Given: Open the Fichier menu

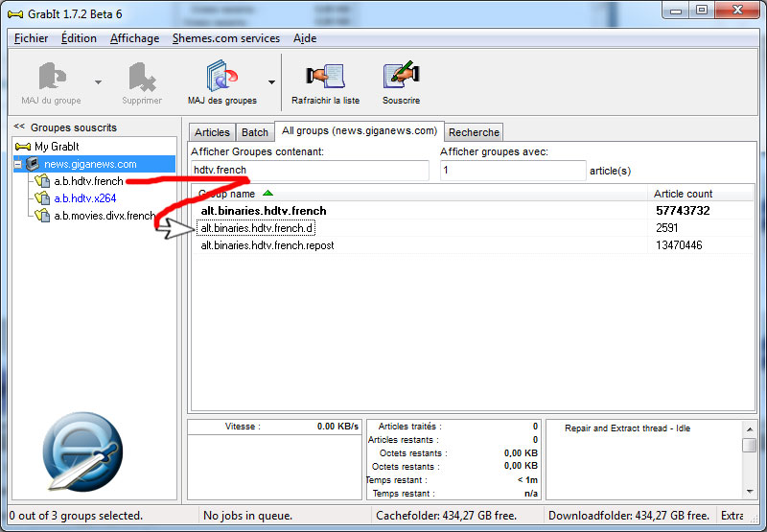Looking at the screenshot, I should click(31, 38).
